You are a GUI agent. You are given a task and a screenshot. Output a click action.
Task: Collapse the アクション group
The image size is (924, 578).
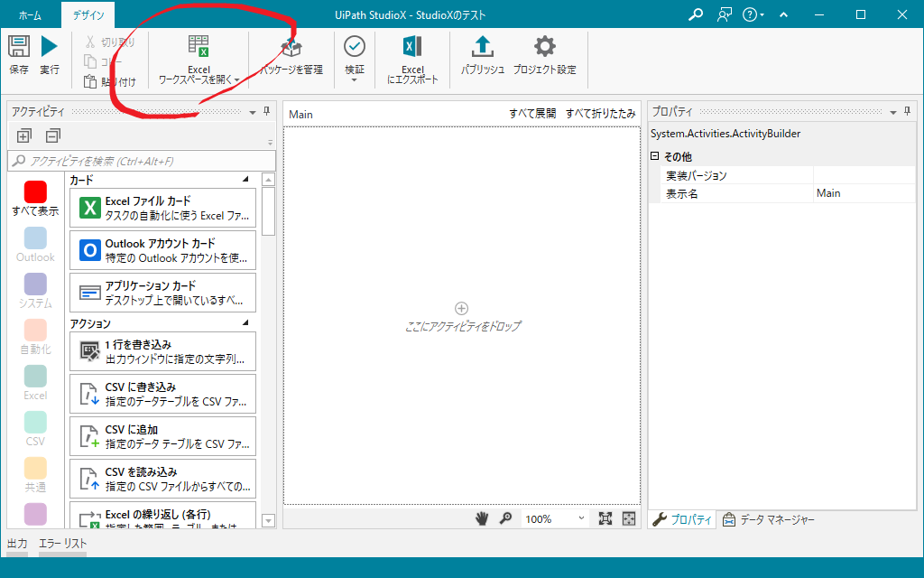[245, 322]
